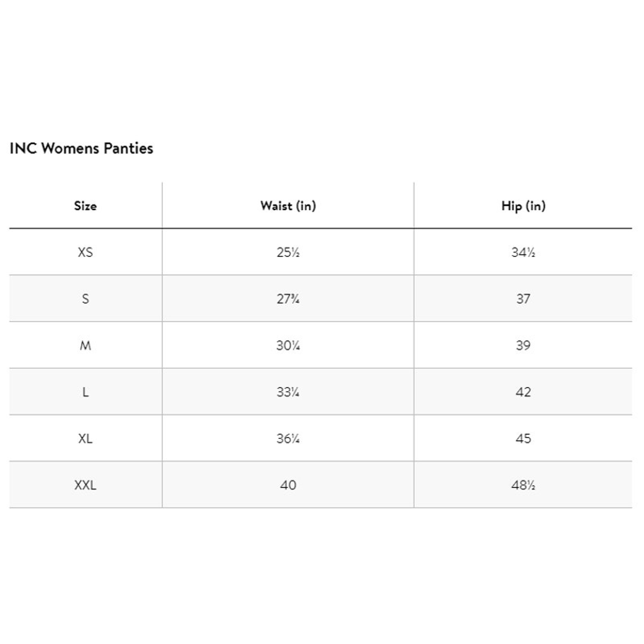This screenshot has width=644, height=644.
Task: Select the 40 waist value
Action: (x=288, y=485)
